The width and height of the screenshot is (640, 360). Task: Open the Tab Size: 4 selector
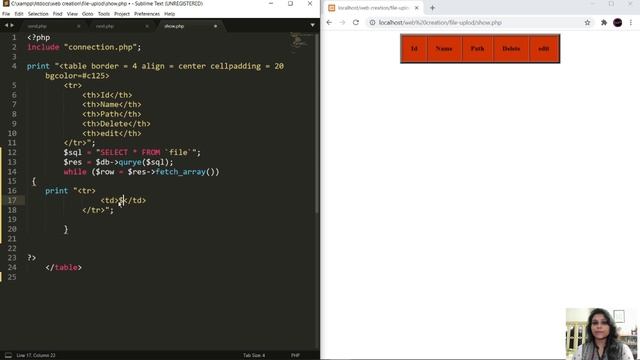tap(254, 356)
